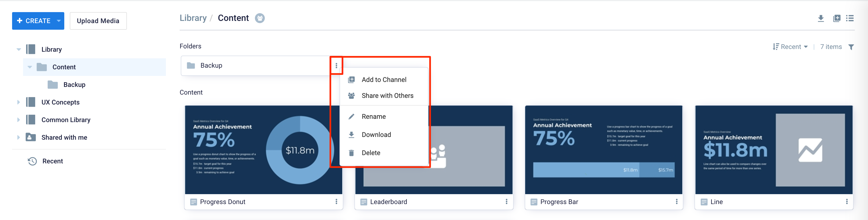Click document icon beside Leaderboard
Viewport: 868px width, 220px height.
(364, 202)
